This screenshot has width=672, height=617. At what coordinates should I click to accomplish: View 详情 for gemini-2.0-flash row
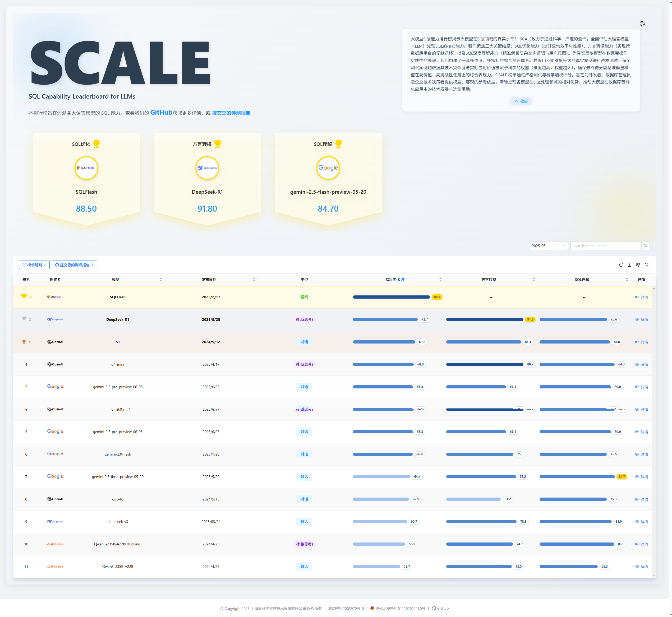[x=642, y=454]
